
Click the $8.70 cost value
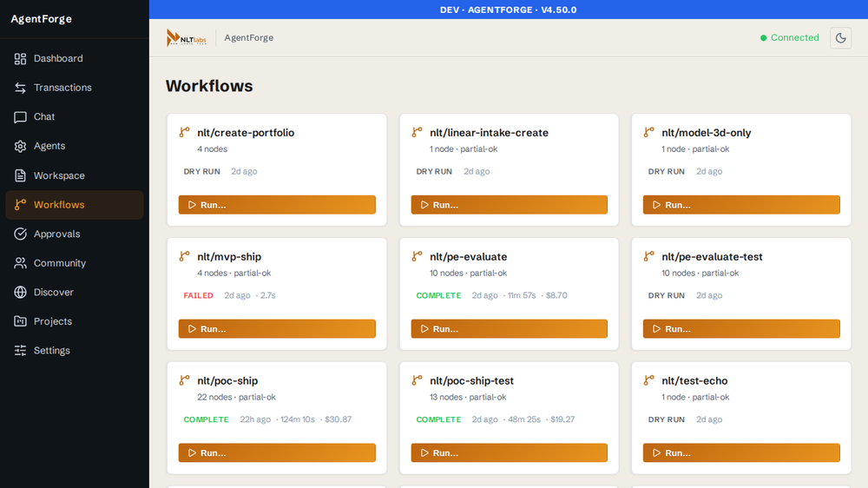(x=556, y=296)
